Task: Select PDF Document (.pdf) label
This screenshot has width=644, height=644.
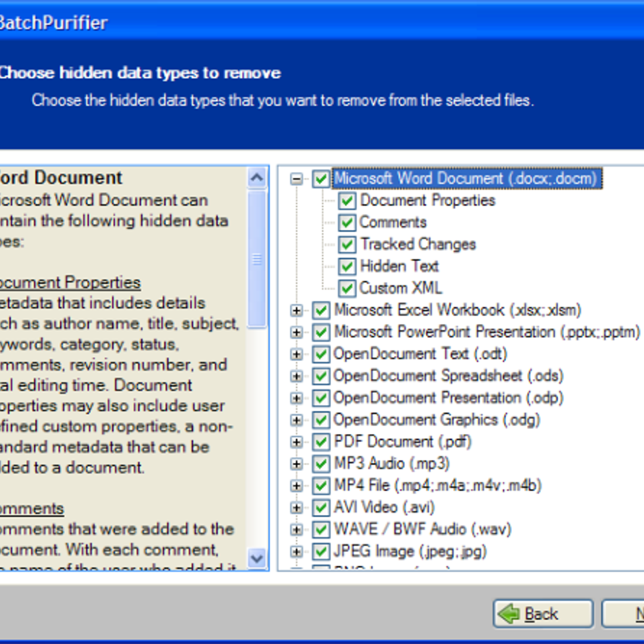Action: (402, 442)
